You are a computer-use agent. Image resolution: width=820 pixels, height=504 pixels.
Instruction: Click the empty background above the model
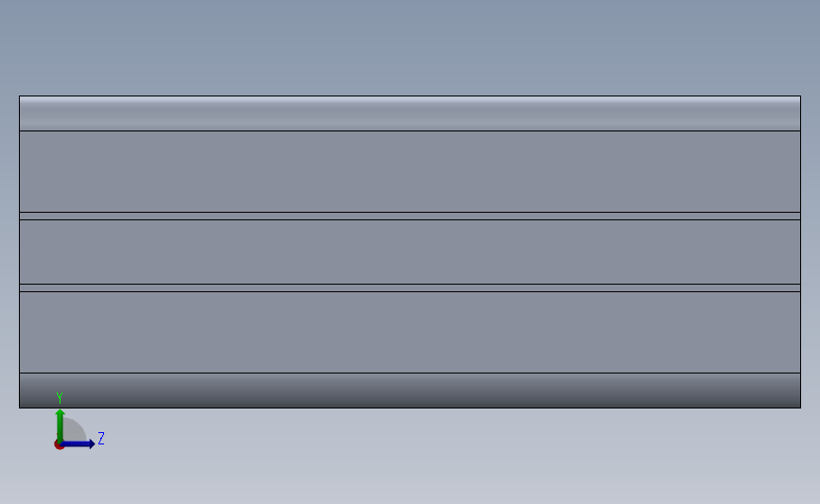tap(410, 47)
